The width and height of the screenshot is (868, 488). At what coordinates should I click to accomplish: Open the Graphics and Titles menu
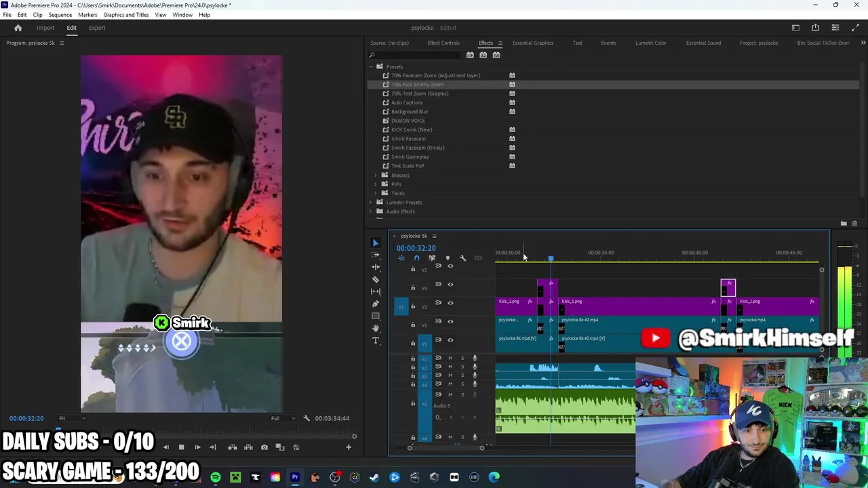pyautogui.click(x=126, y=15)
